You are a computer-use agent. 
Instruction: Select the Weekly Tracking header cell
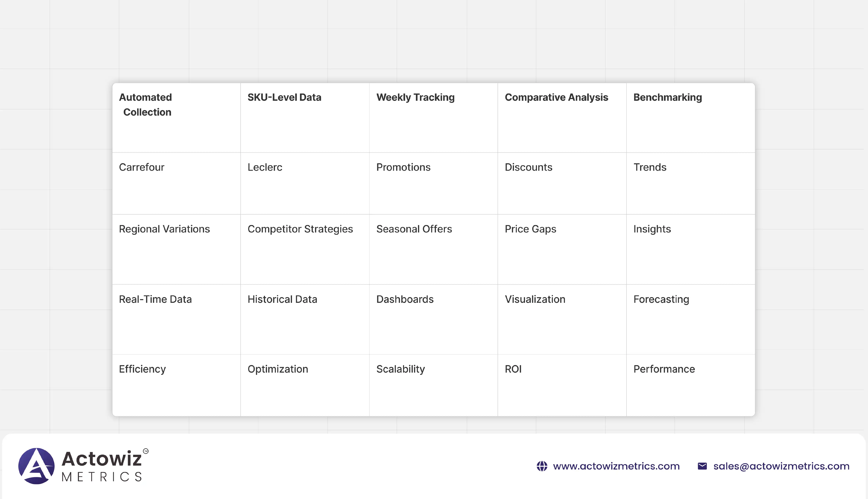tap(415, 97)
